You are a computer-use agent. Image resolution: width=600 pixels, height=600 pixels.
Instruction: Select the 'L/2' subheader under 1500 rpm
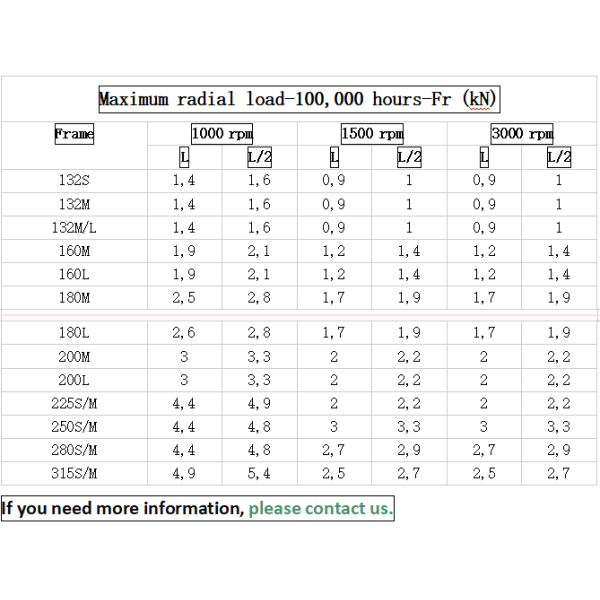[409, 157]
